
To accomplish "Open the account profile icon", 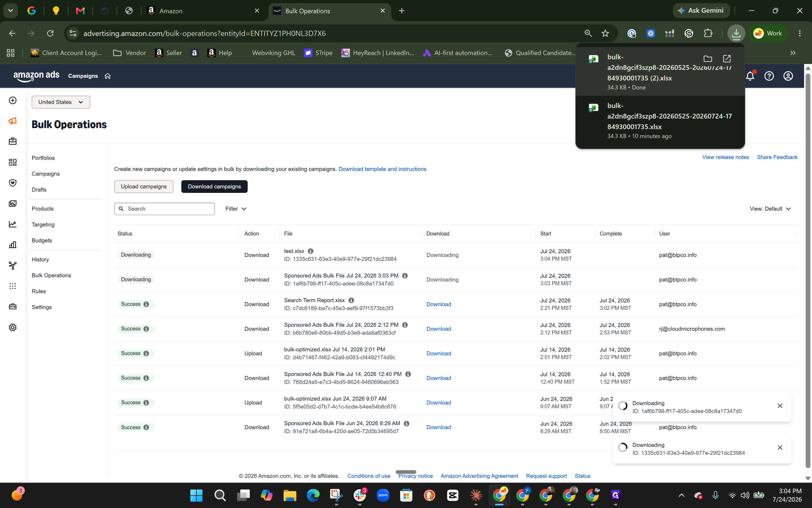I will click(x=788, y=76).
